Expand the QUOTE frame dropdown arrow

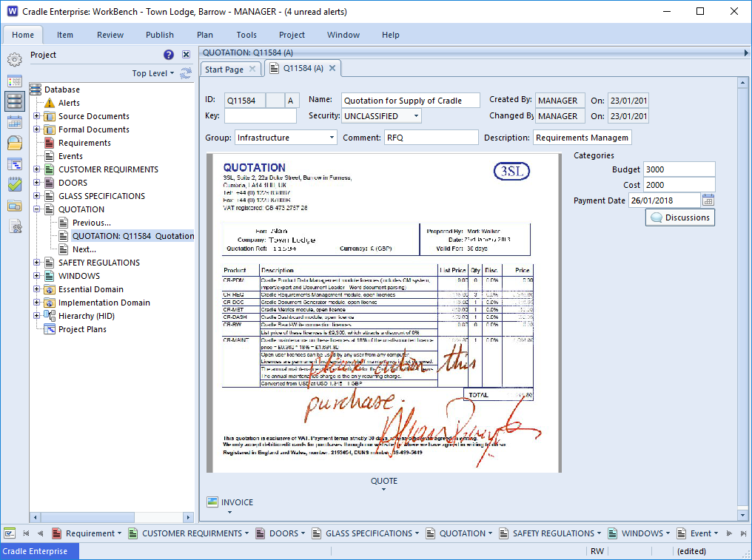click(x=383, y=490)
